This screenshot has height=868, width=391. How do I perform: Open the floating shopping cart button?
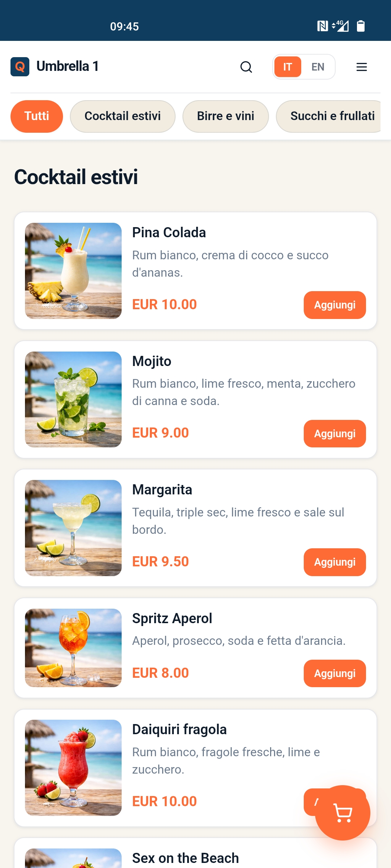point(342,813)
